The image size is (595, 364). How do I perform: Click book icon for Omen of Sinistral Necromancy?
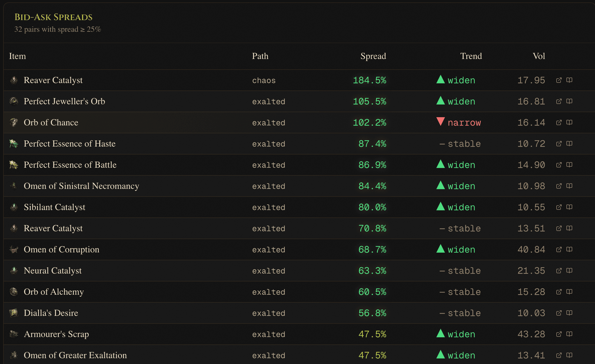569,186
